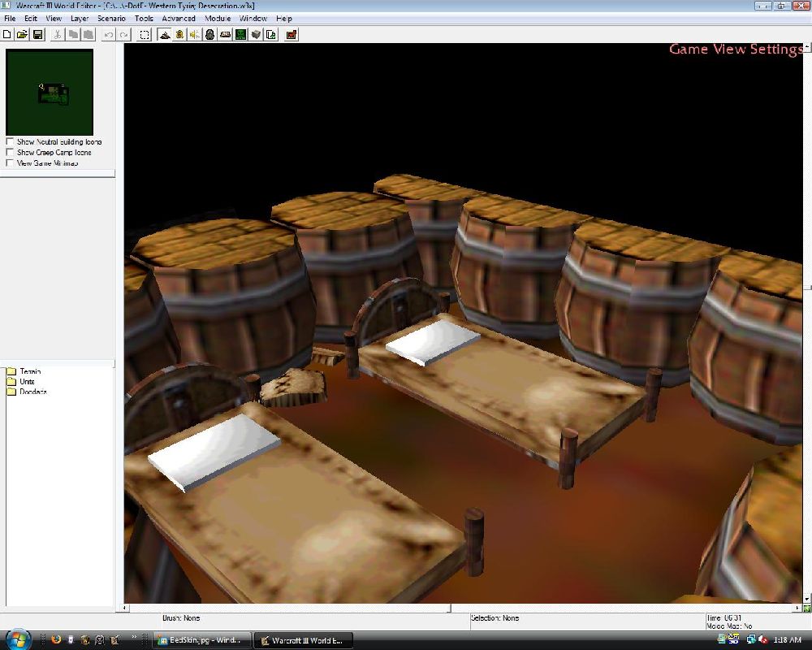This screenshot has height=650, width=812.
Task: Open the Sound Editor speaker icon
Action: pyautogui.click(x=195, y=35)
